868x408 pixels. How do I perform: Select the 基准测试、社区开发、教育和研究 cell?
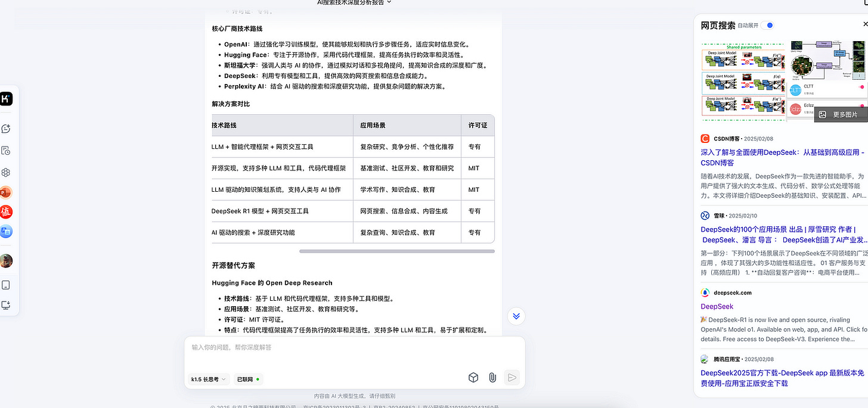pyautogui.click(x=407, y=168)
